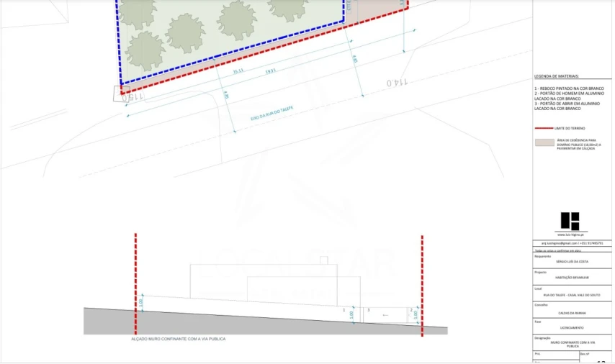Screen dimensions: 615x364
Task: Click the 19.11 dimension text on the plan
Action: coord(269,70)
